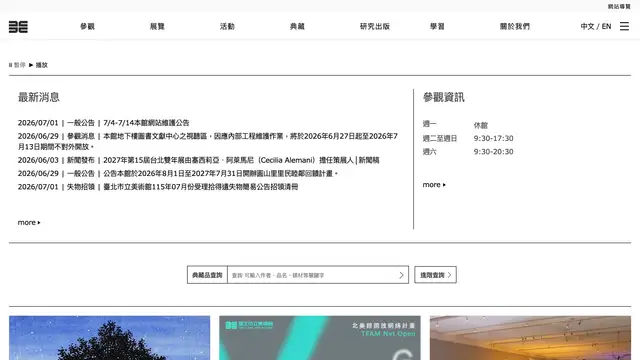Open the TFAM Net.Open banner thumbnail
Viewport: 640px width, 360px height.
[x=320, y=338]
